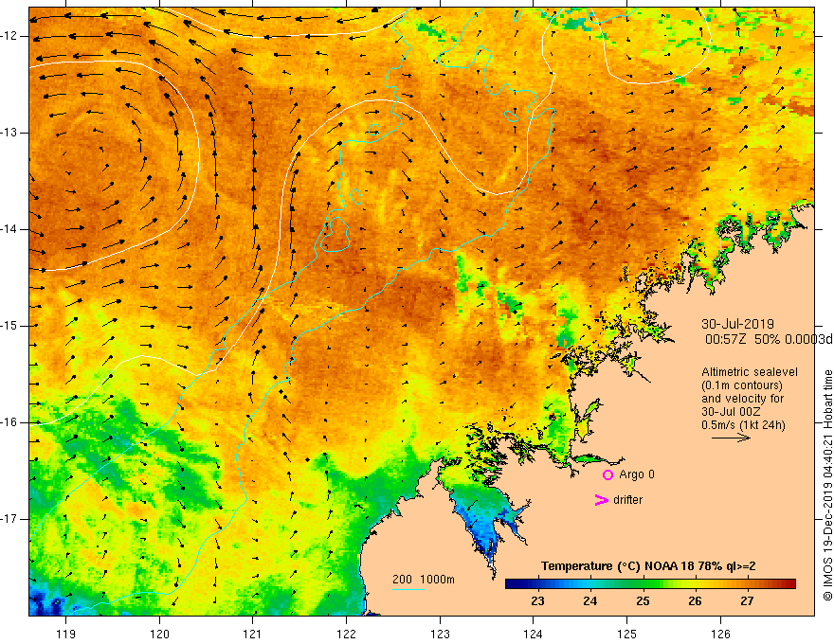Image resolution: width=834 pixels, height=644 pixels.
Task: Click the 126 longitude axis label
Action: pos(720,634)
